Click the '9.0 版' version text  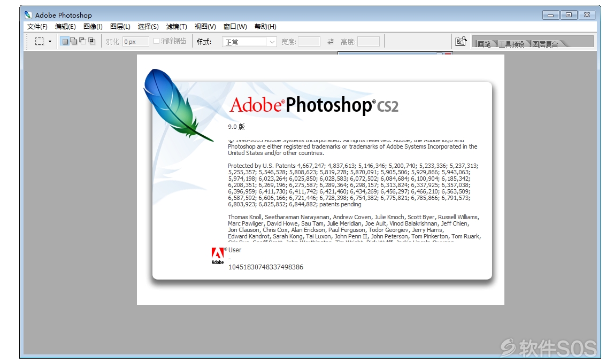pyautogui.click(x=236, y=127)
